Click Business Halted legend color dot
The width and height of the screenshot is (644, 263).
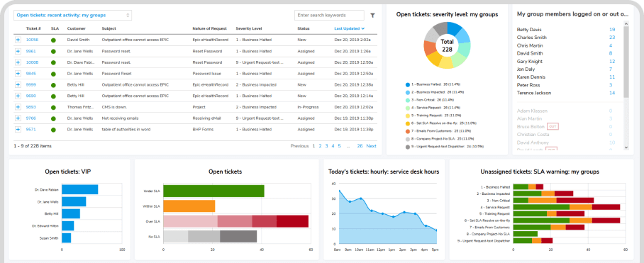point(407,84)
